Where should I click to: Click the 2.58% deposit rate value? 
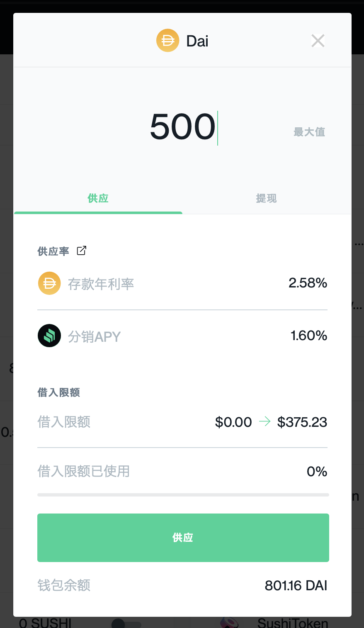[308, 283]
